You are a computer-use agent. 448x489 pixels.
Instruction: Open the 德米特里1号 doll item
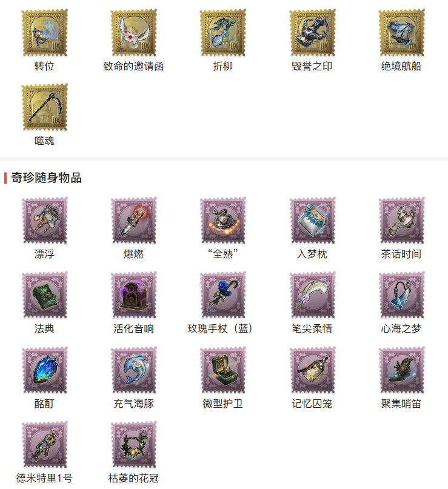click(x=44, y=445)
